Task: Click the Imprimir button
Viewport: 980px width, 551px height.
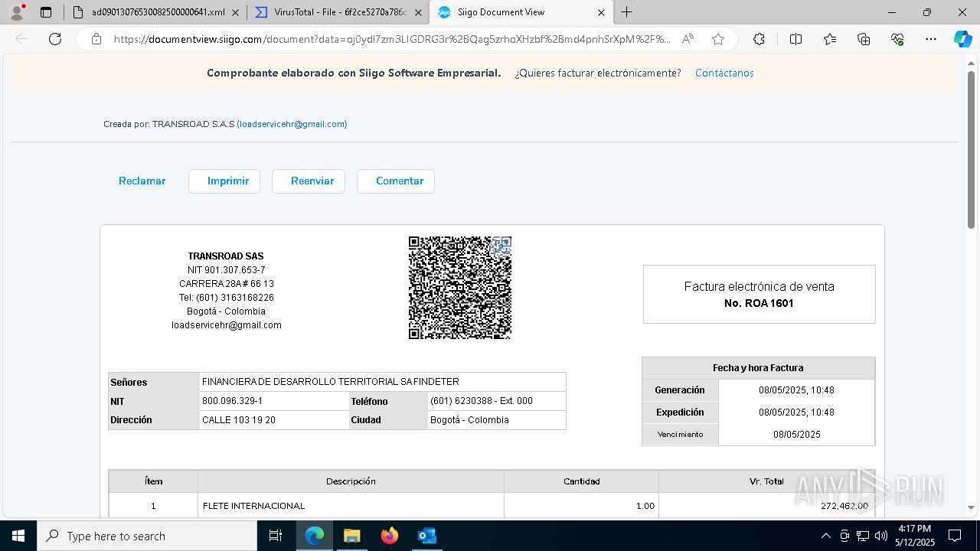Action: tap(224, 181)
